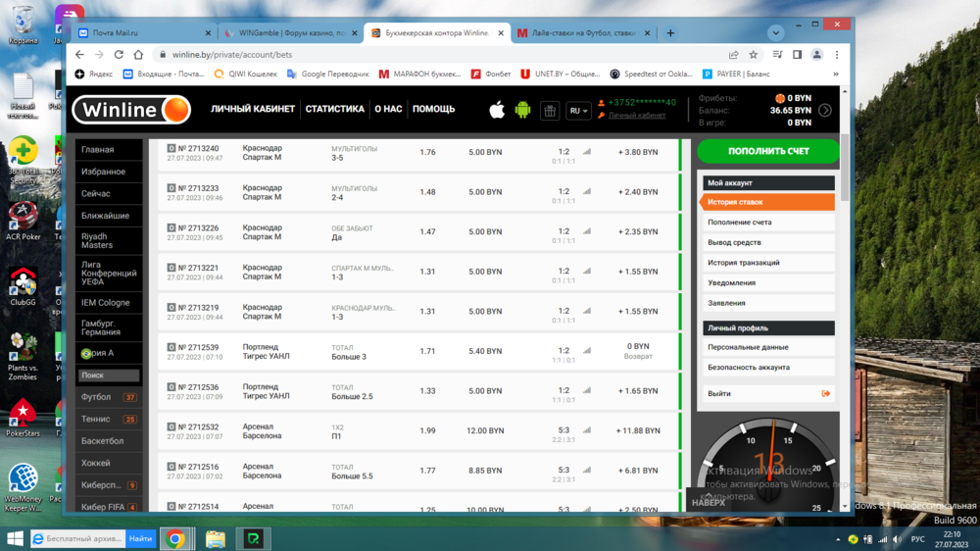Open the RU language dropdown

(578, 111)
